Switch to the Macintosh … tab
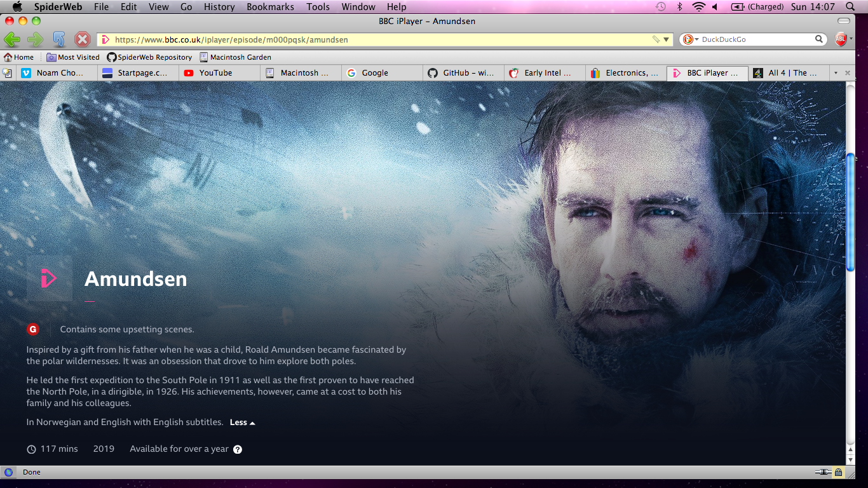Viewport: 868px width, 488px height. click(301, 73)
